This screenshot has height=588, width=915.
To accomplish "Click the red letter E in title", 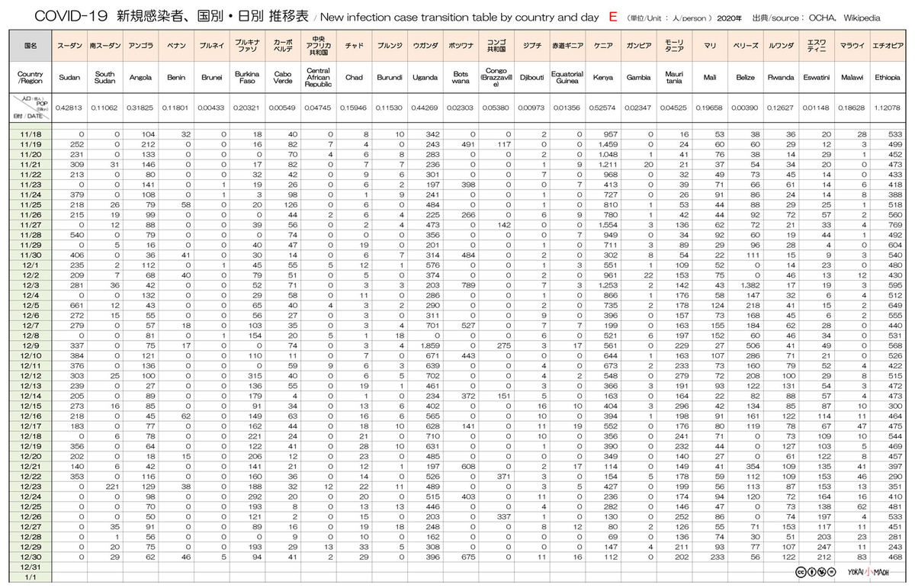I will [x=612, y=16].
